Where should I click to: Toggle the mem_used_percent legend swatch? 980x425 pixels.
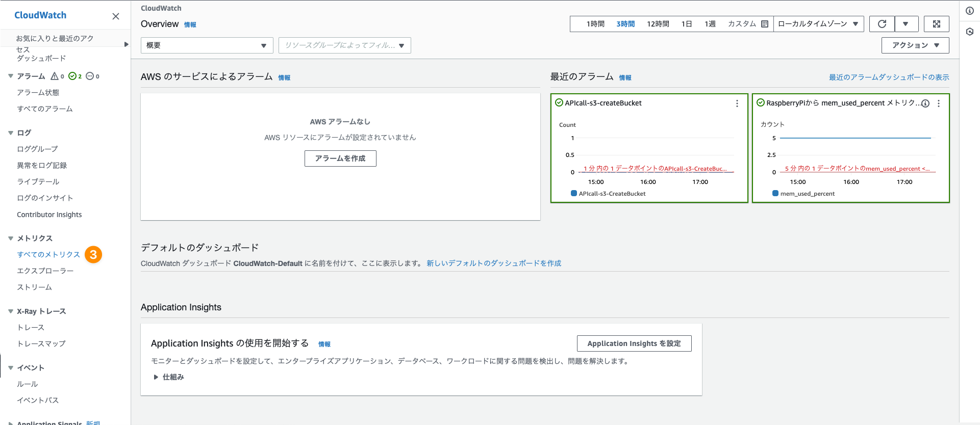pos(775,194)
